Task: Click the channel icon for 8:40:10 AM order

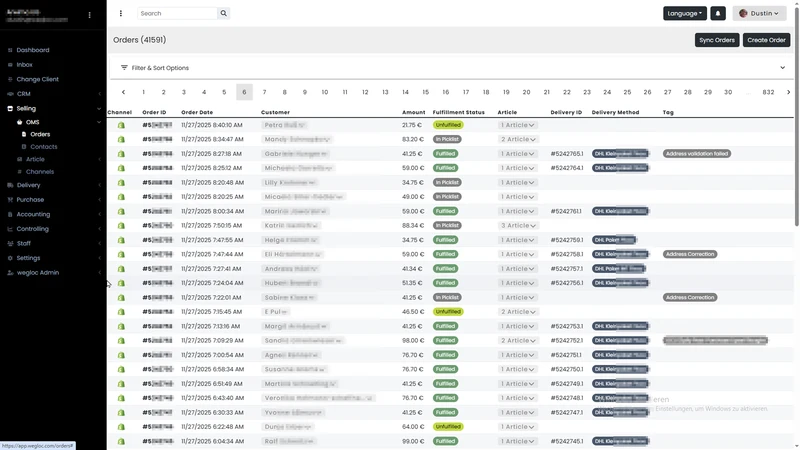Action: 121,125
